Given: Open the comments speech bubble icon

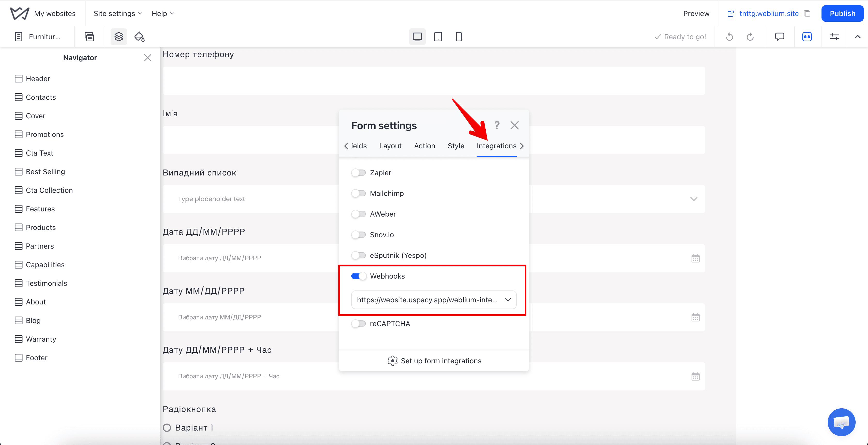Looking at the screenshot, I should pyautogui.click(x=779, y=37).
